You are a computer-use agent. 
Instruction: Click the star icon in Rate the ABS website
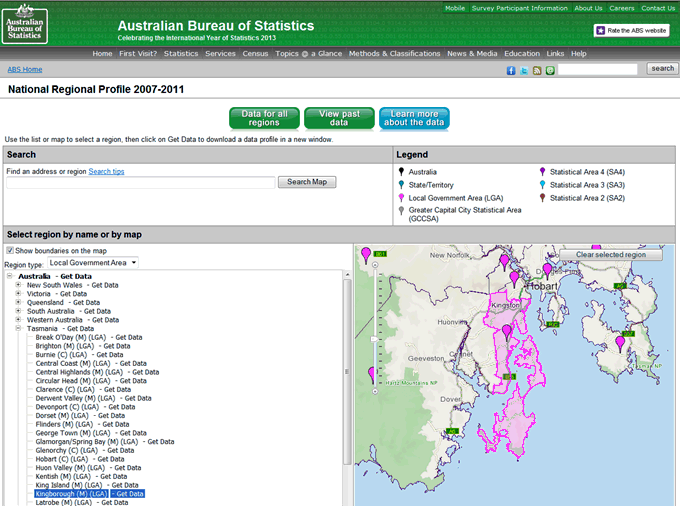click(x=600, y=31)
